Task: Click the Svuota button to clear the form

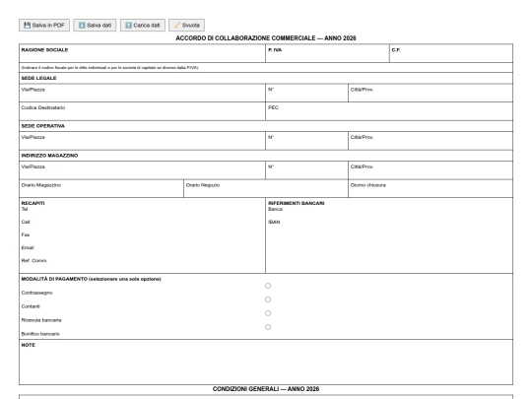Action: pyautogui.click(x=186, y=25)
